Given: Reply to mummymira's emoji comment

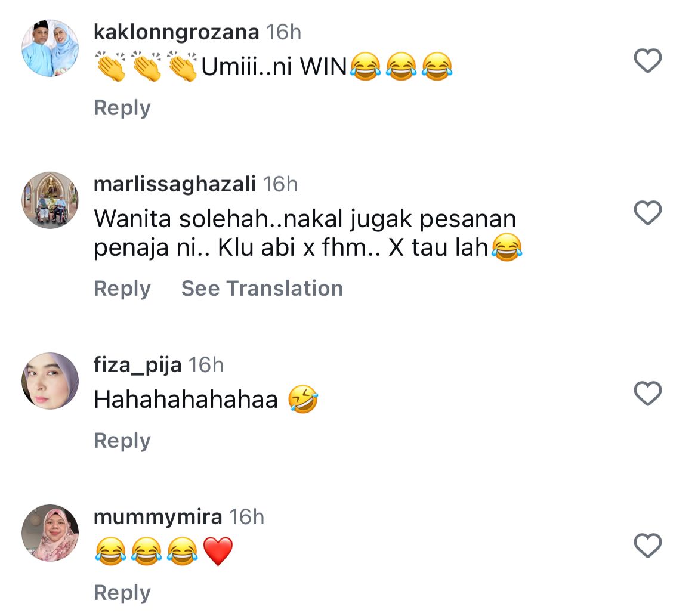Looking at the screenshot, I should point(122,593).
